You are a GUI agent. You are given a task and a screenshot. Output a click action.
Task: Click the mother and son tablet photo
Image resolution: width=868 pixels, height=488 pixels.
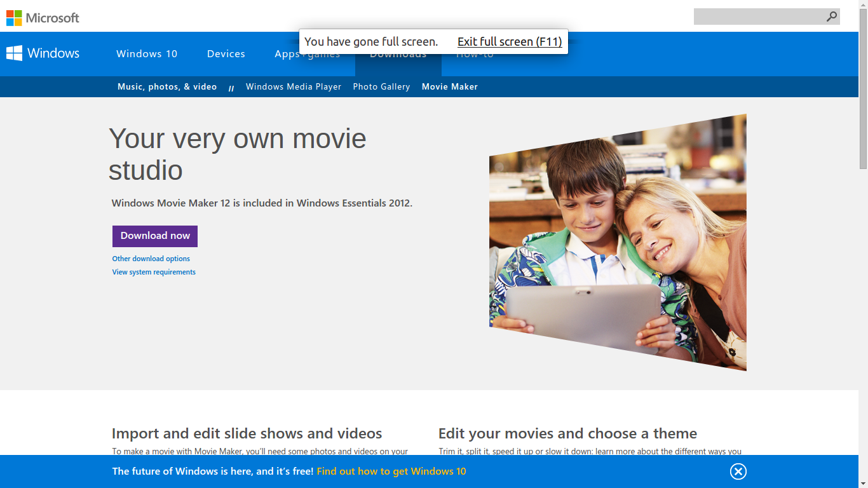tap(618, 242)
